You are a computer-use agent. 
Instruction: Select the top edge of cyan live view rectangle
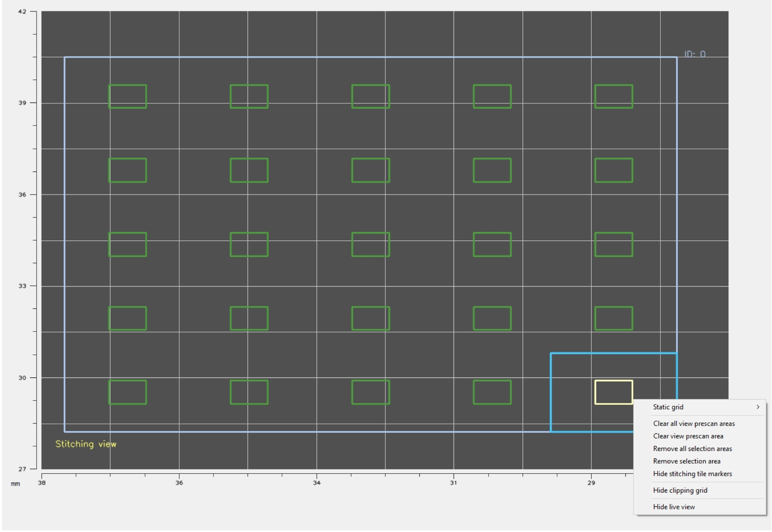[613, 353]
